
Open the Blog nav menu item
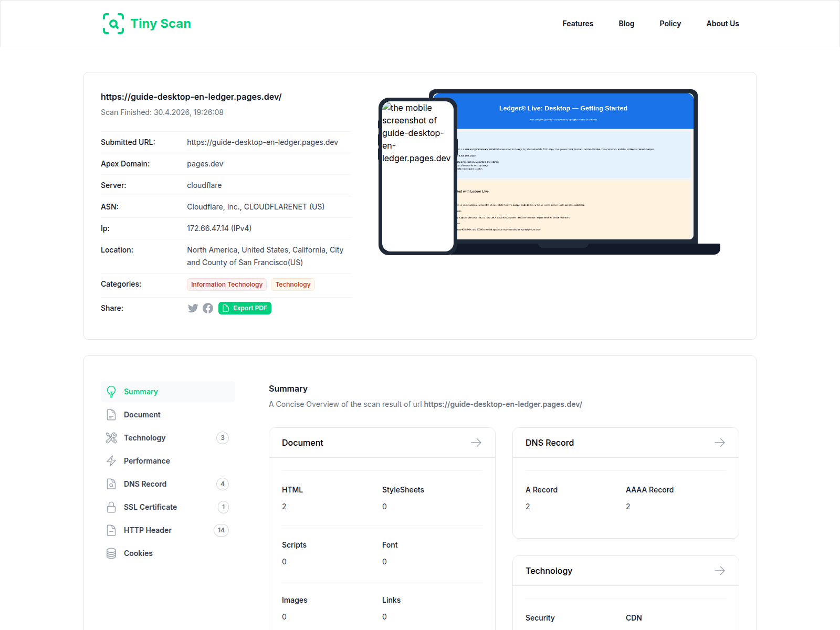tap(626, 24)
